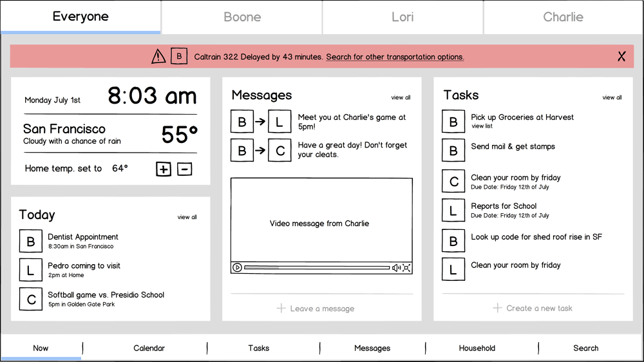
Task: Click the C badge beside Softball game
Action: [x=30, y=299]
